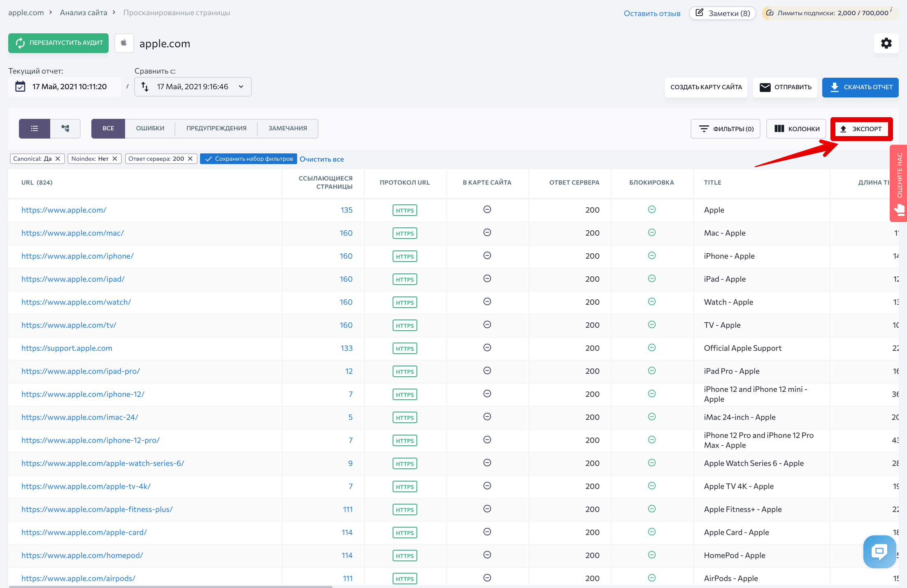907x588 pixels.
Task: Click blocking status icon for support.apple.com row
Action: coord(652,348)
